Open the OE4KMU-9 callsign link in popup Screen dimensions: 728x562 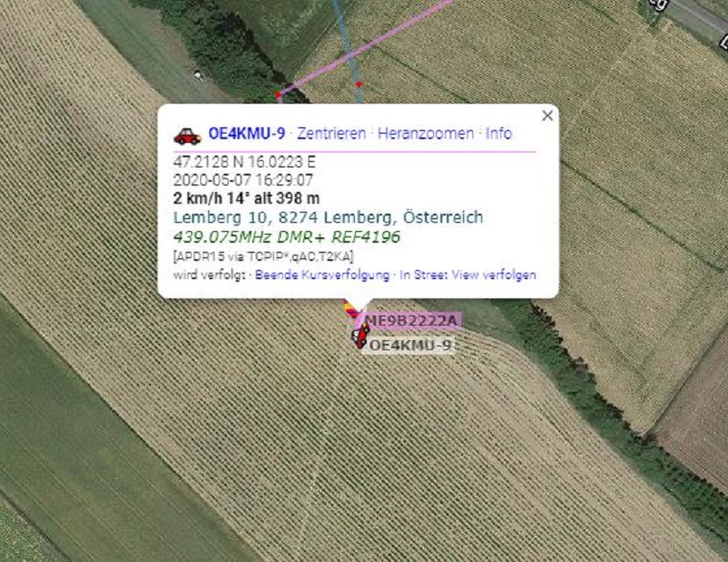[247, 134]
